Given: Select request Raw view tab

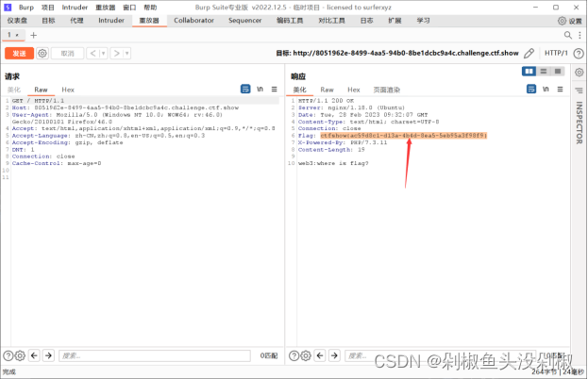Looking at the screenshot, I should (41, 90).
